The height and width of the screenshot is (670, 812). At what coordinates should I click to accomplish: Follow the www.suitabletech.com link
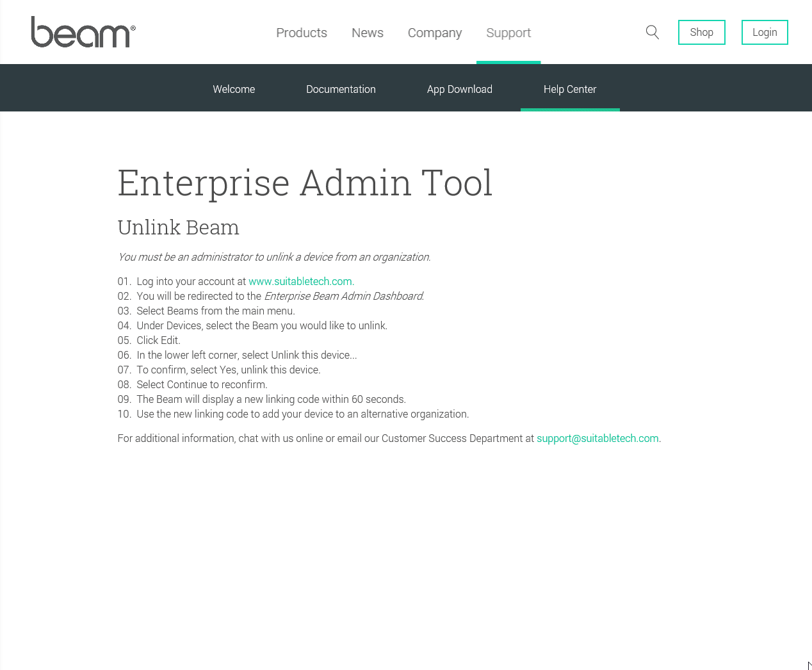click(301, 281)
